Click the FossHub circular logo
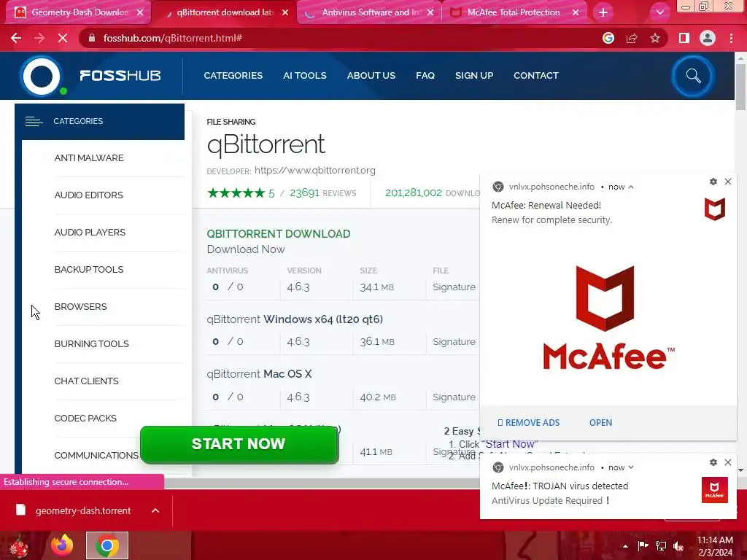 pyautogui.click(x=42, y=76)
